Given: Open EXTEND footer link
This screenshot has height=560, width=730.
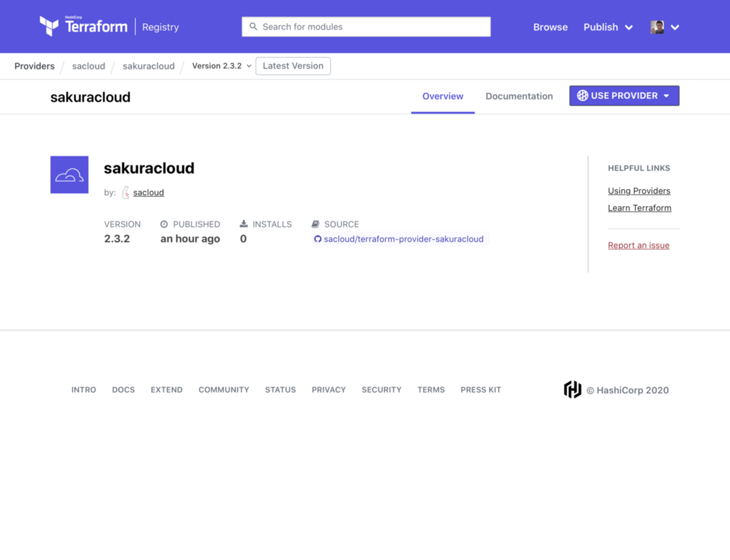Looking at the screenshot, I should click(167, 390).
